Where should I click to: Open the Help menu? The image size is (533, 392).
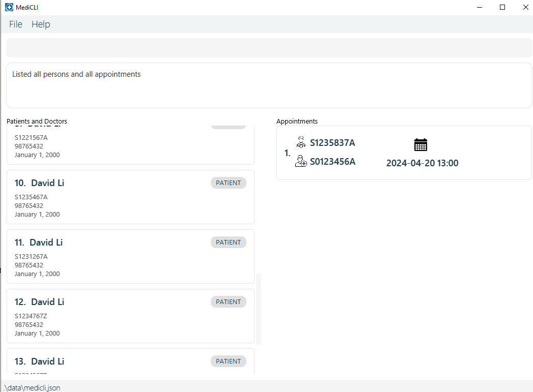pyautogui.click(x=41, y=24)
